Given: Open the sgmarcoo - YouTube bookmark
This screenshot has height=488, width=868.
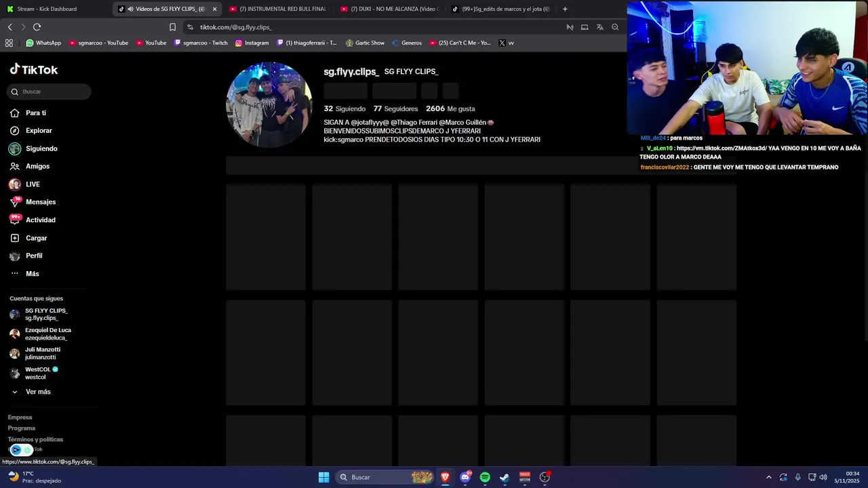Looking at the screenshot, I should [x=98, y=43].
